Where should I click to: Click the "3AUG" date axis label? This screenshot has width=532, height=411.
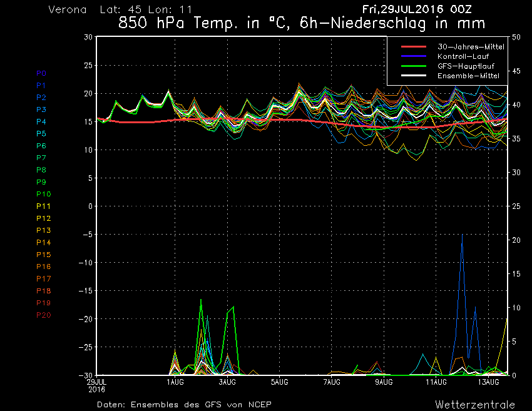click(227, 382)
